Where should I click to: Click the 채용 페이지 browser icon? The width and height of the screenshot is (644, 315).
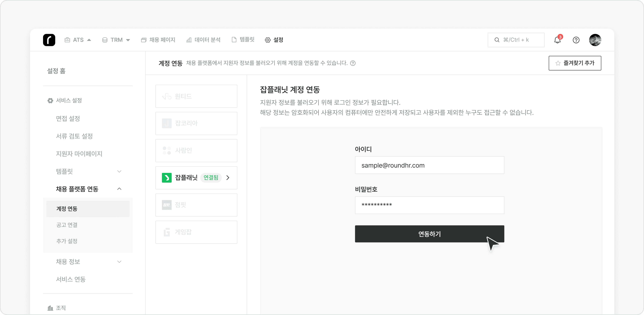(x=144, y=40)
